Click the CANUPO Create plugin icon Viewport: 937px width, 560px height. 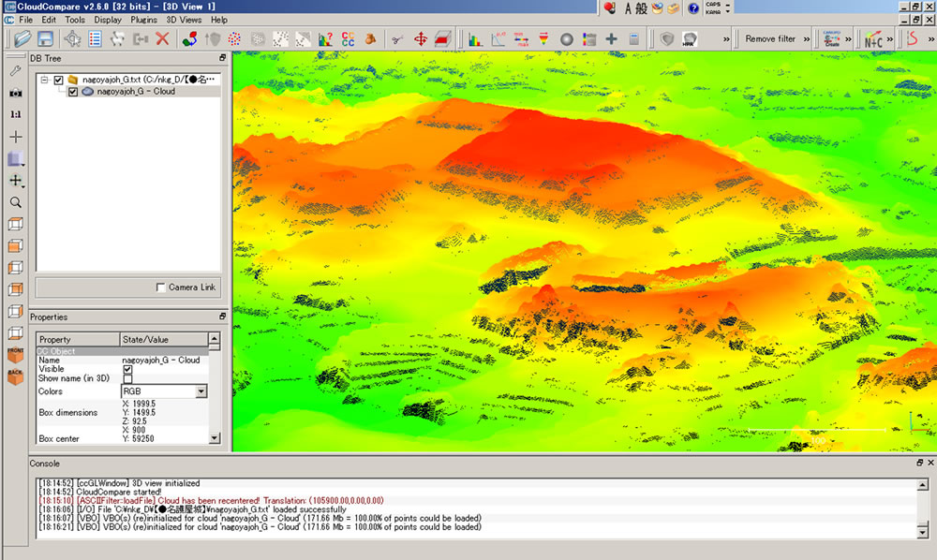[831, 39]
